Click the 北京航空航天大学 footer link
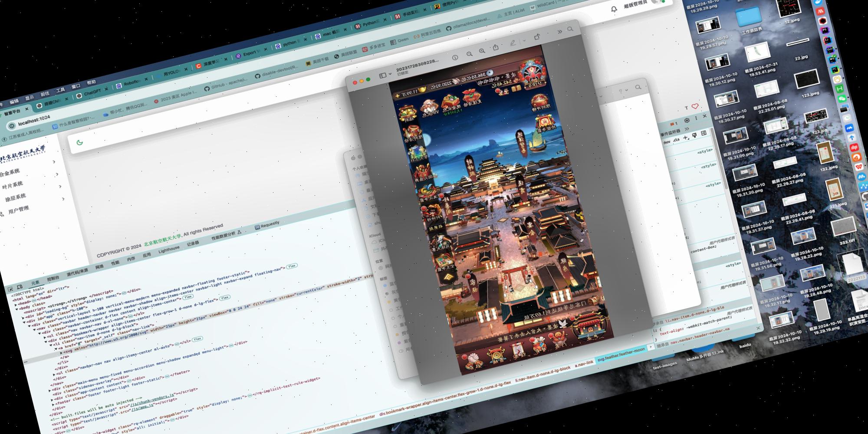This screenshot has width=868, height=434. pyautogui.click(x=163, y=240)
